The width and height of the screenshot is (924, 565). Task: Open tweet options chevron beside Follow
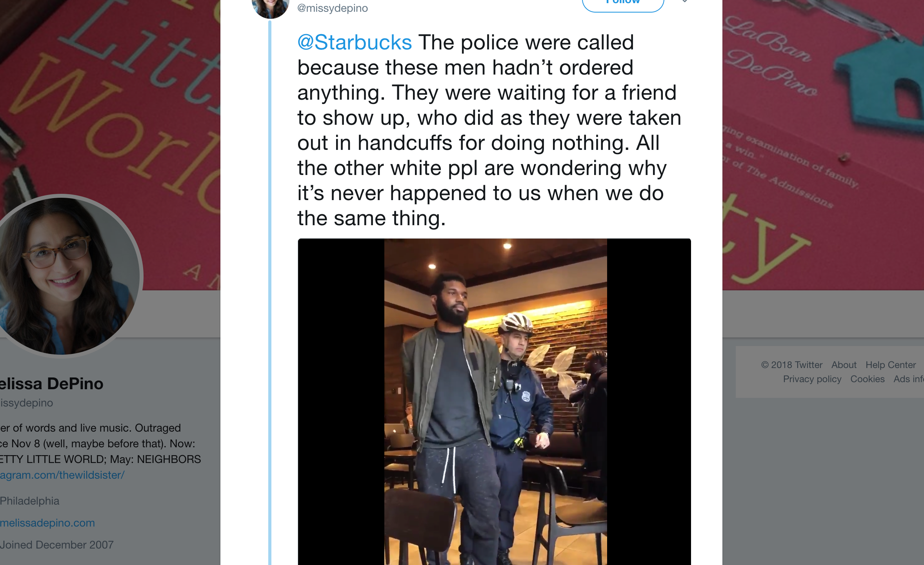684,2
